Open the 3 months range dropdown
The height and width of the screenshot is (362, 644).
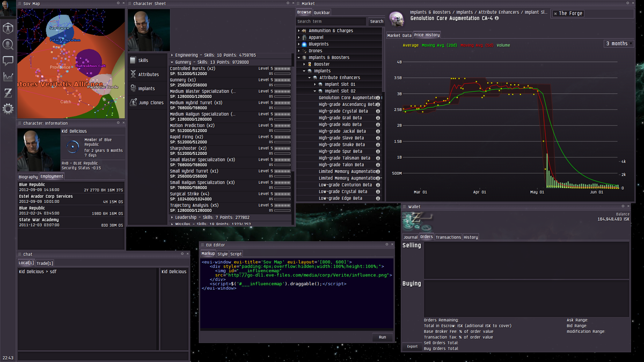point(619,43)
